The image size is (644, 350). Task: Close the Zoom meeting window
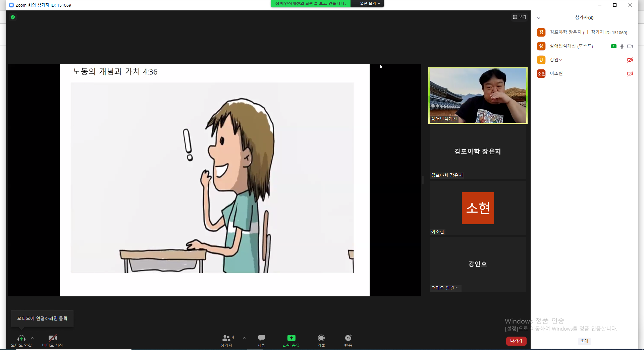(x=630, y=5)
